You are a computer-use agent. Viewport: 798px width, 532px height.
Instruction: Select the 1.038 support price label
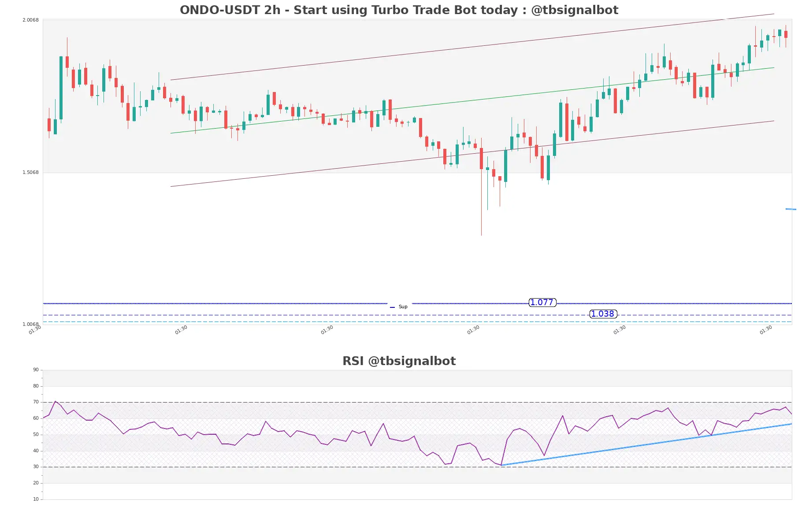(603, 314)
